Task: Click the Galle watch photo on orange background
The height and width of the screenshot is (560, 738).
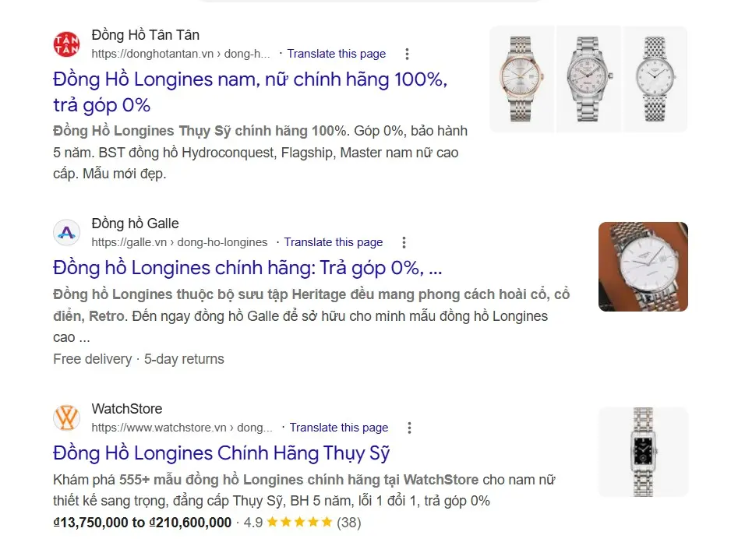Action: click(643, 266)
